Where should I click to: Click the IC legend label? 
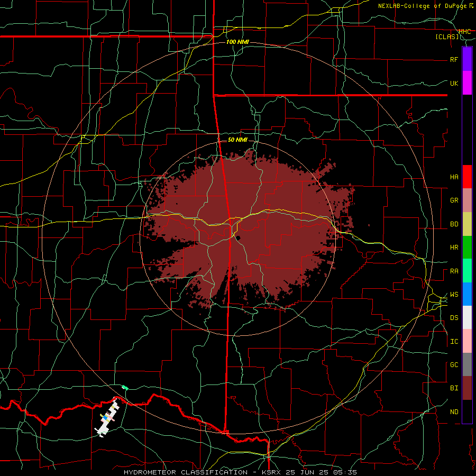pos(454,342)
